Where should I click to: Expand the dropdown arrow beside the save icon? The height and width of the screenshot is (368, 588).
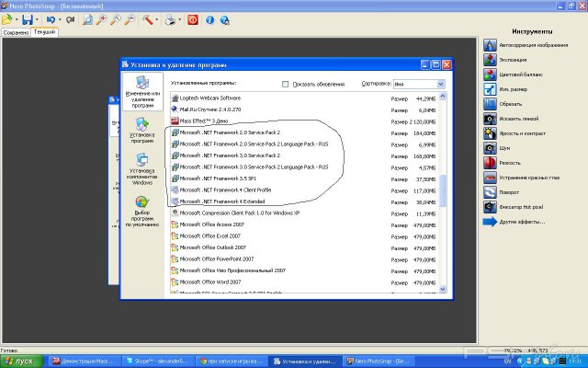pos(36,18)
